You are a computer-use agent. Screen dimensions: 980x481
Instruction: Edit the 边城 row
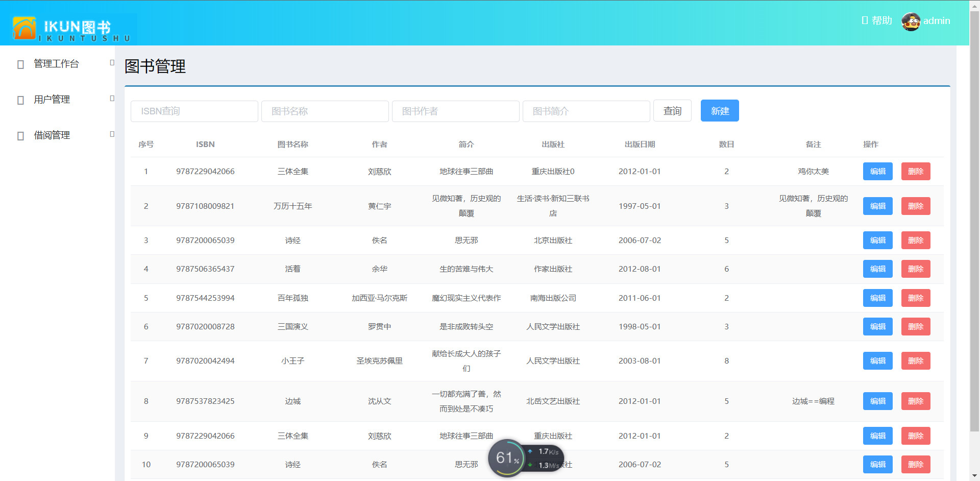click(x=877, y=401)
